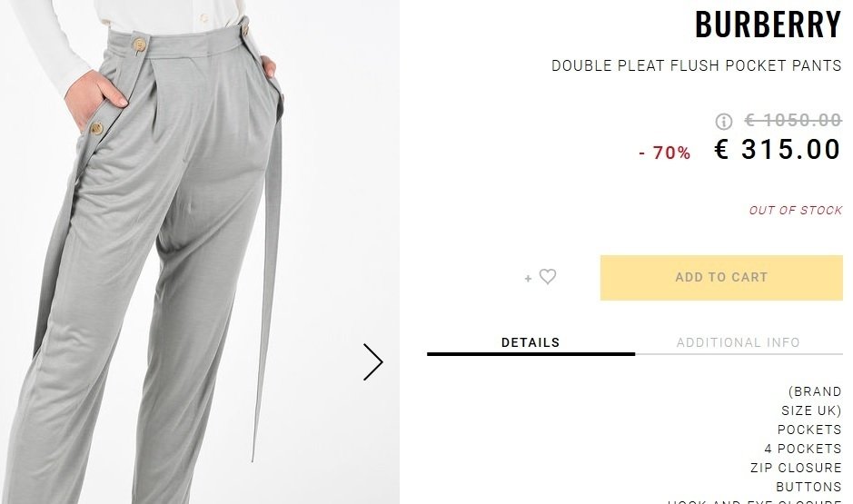
Task: Select the Details tab
Action: coord(531,342)
